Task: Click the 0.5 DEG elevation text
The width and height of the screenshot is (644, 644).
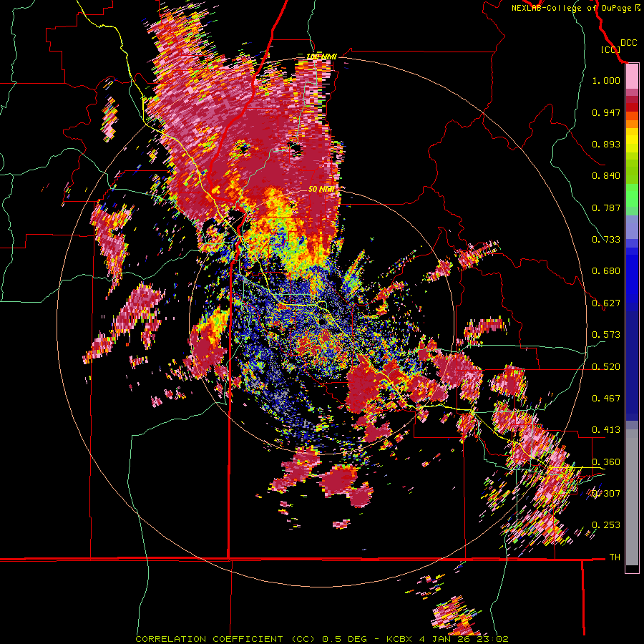Action: 344,639
